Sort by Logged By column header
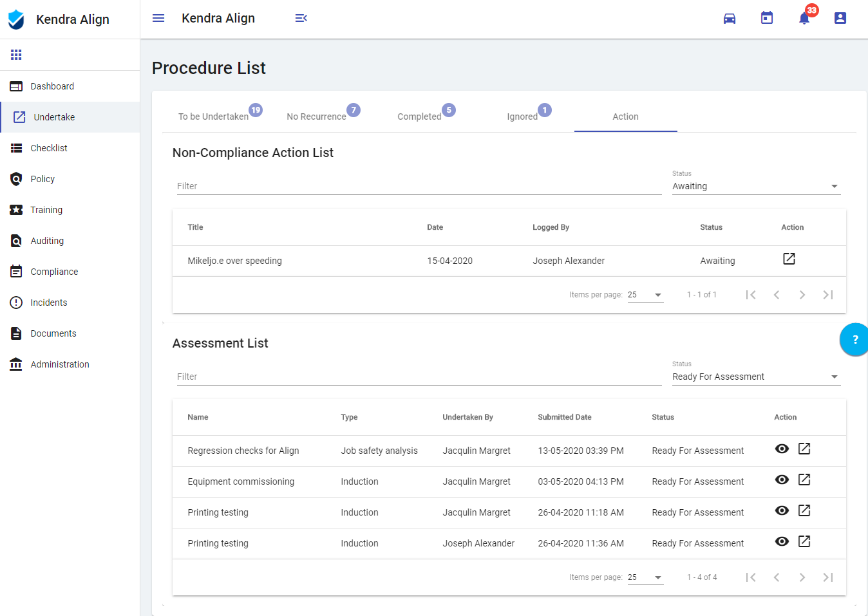Viewport: 868px width, 616px height. point(551,227)
